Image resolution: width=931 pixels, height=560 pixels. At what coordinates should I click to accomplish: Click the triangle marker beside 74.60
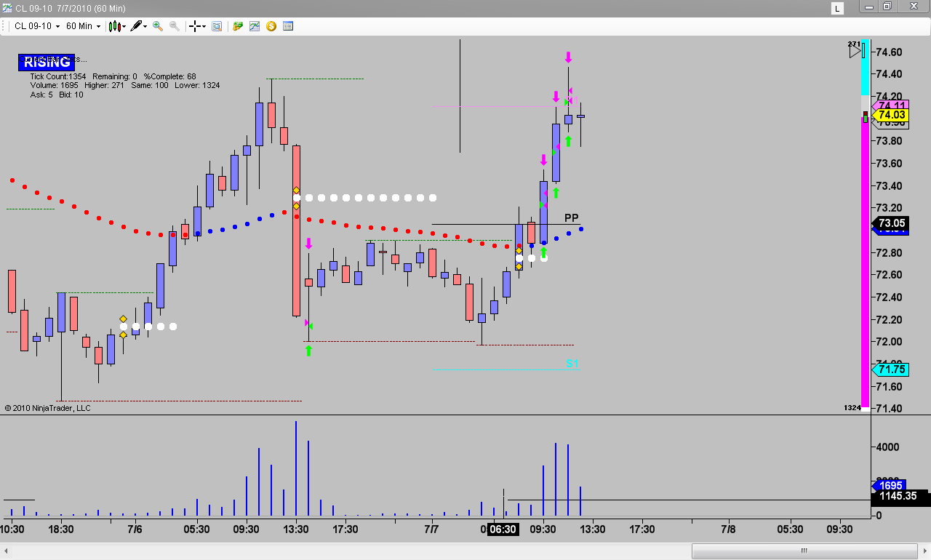[x=855, y=52]
